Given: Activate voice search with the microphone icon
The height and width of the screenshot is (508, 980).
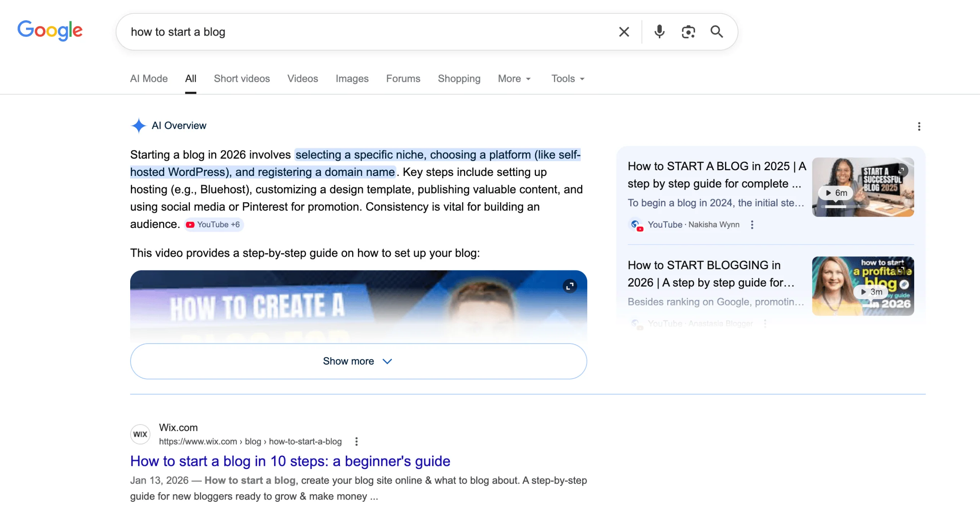Looking at the screenshot, I should [x=659, y=32].
